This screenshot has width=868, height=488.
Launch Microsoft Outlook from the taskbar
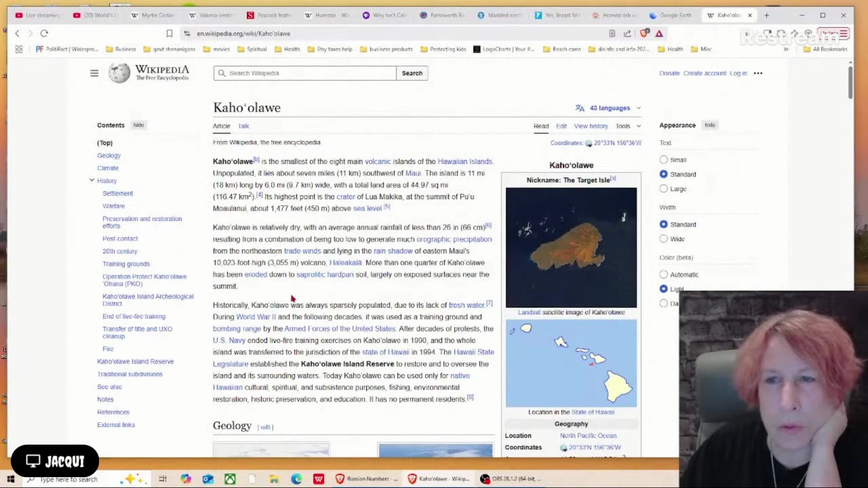[208, 479]
